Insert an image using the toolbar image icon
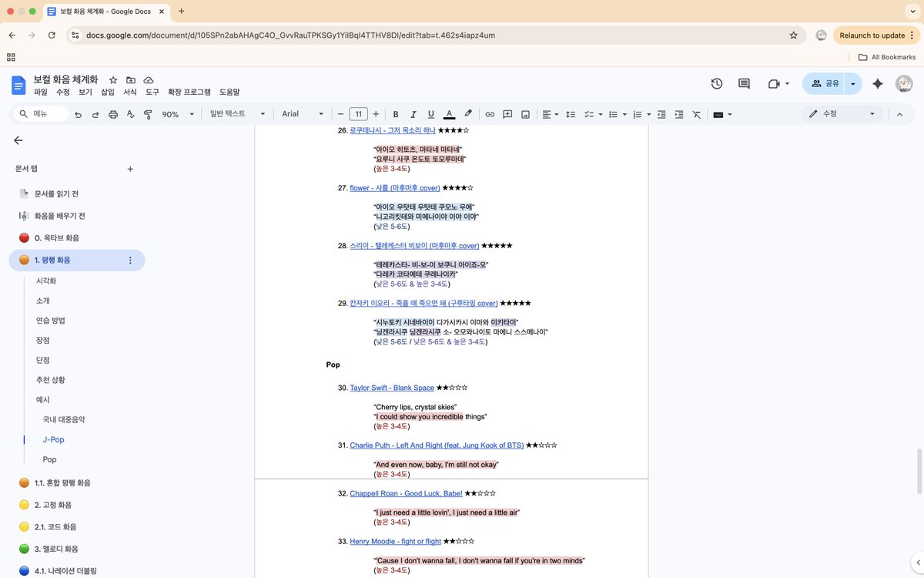The image size is (924, 578). pyautogui.click(x=525, y=114)
